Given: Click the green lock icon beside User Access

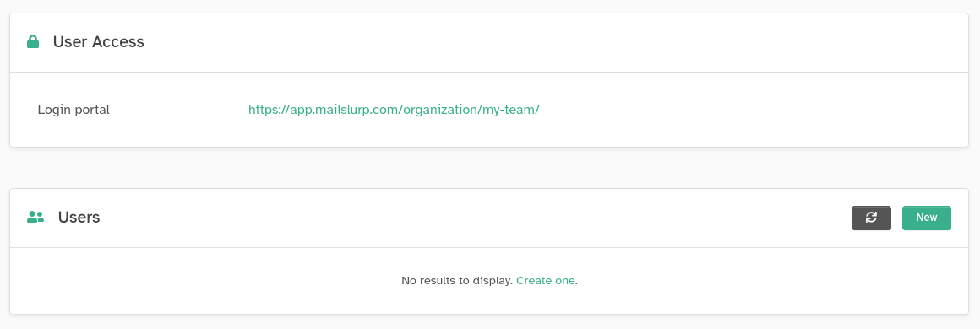Looking at the screenshot, I should pyautogui.click(x=32, y=42).
